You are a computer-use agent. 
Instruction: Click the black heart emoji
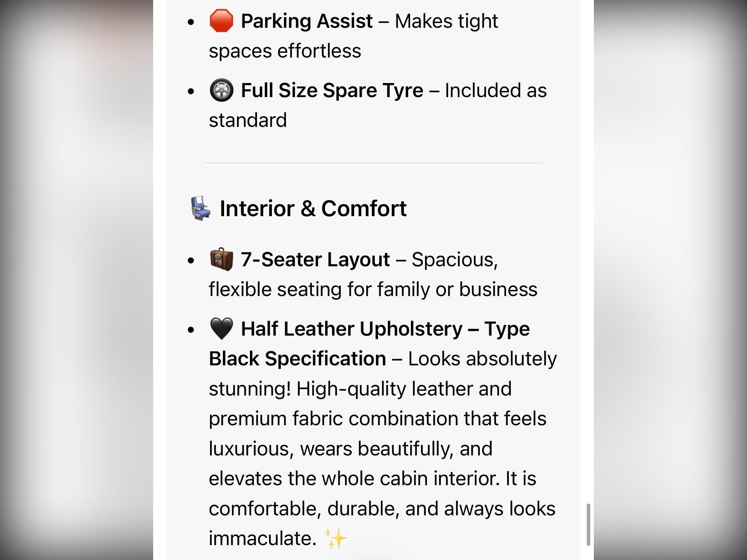tap(221, 329)
